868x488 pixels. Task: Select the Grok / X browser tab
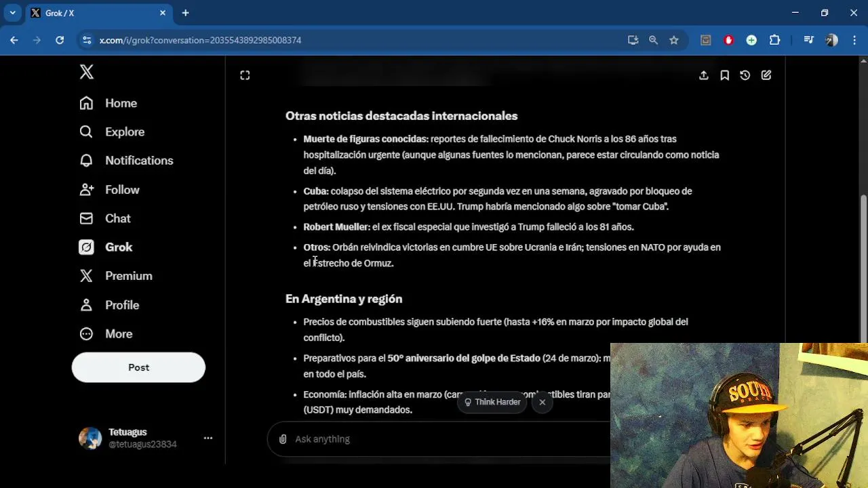coord(98,13)
